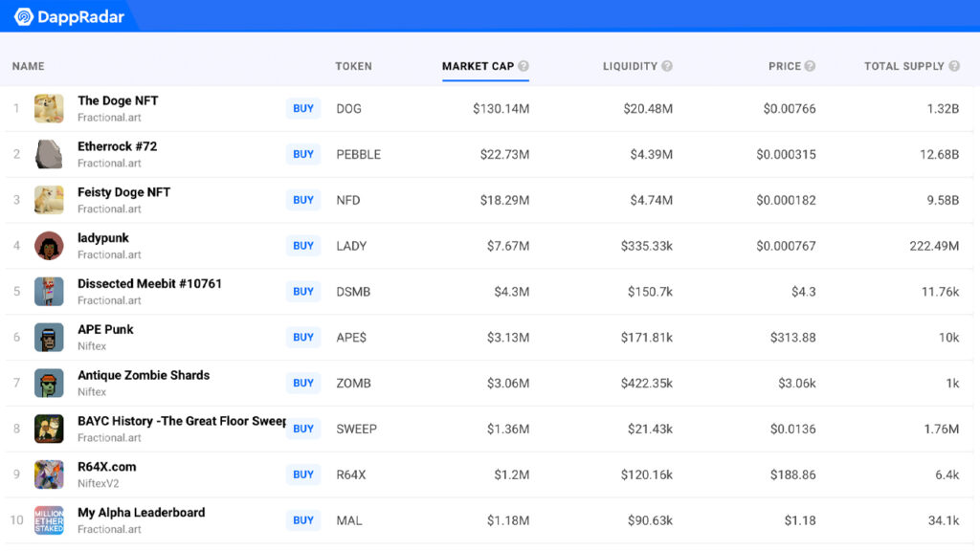Open BAYC History -The Great Floor Sweep link

coord(181,421)
